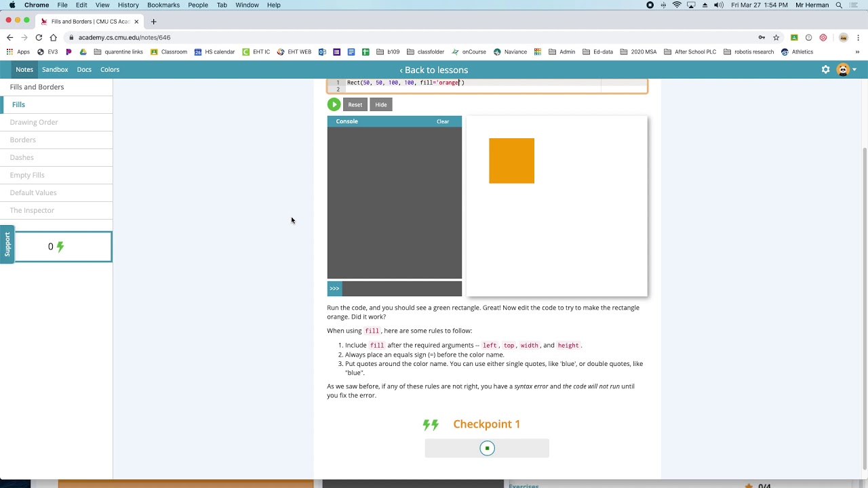Show more bookmarks via double chevron
The height and width of the screenshot is (488, 868).
click(857, 52)
